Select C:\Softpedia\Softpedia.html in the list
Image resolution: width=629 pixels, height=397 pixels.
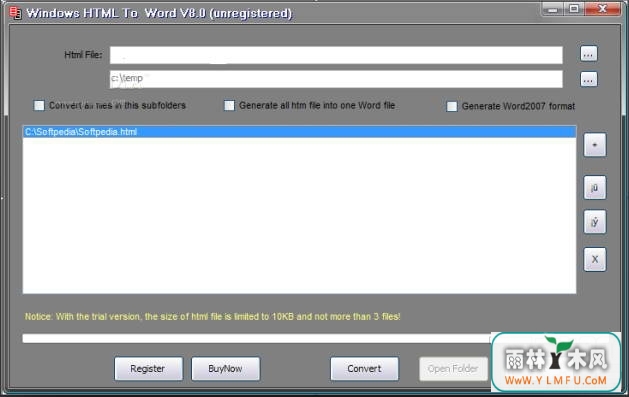pyautogui.click(x=299, y=132)
